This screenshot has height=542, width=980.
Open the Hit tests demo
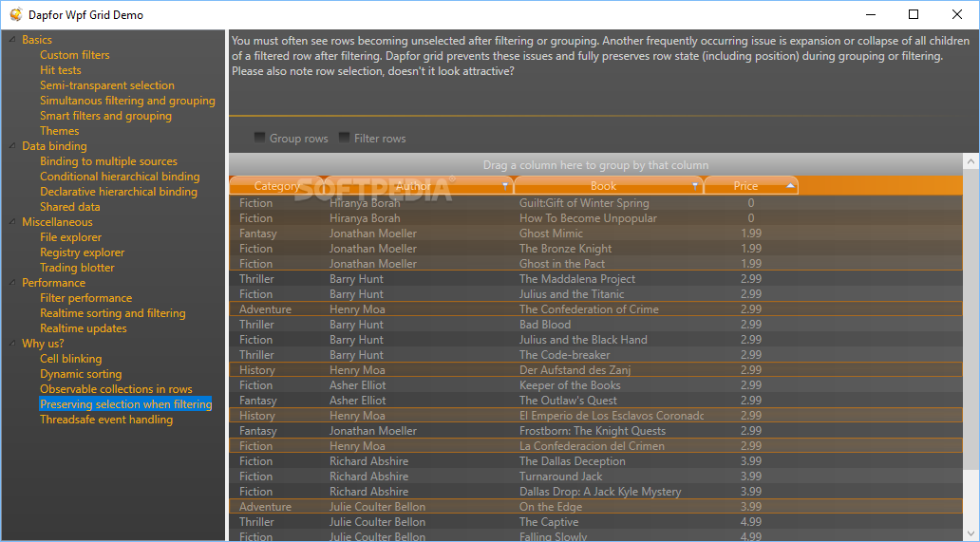click(61, 70)
